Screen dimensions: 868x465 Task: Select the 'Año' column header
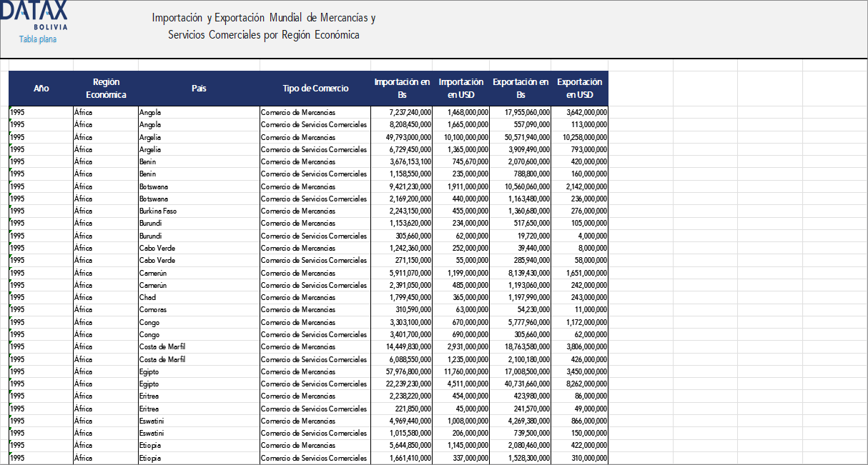point(40,88)
